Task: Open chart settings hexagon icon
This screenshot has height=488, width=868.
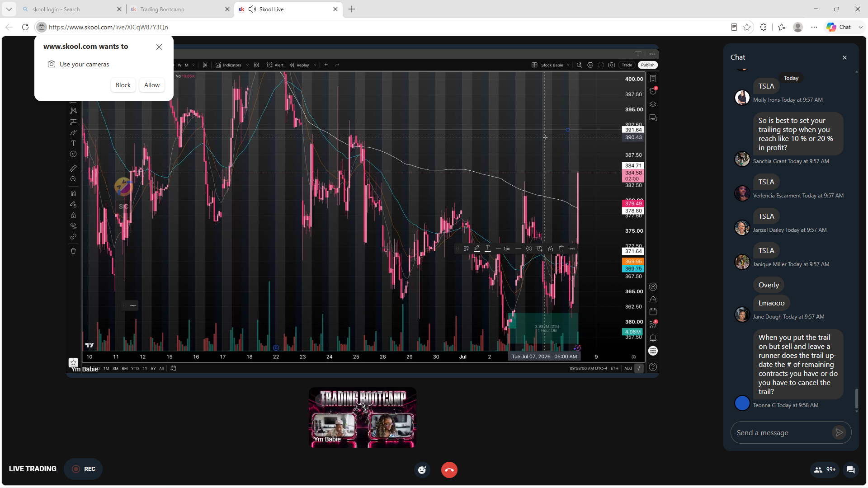Action: coord(590,65)
